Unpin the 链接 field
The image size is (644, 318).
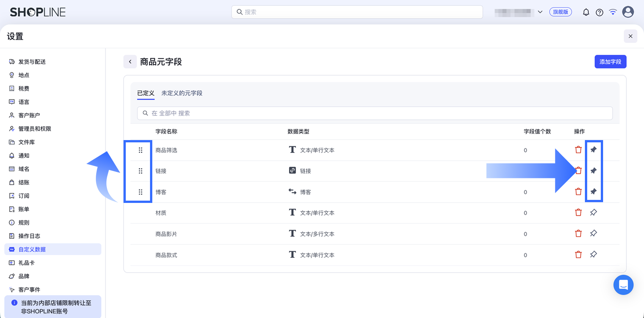[594, 170]
